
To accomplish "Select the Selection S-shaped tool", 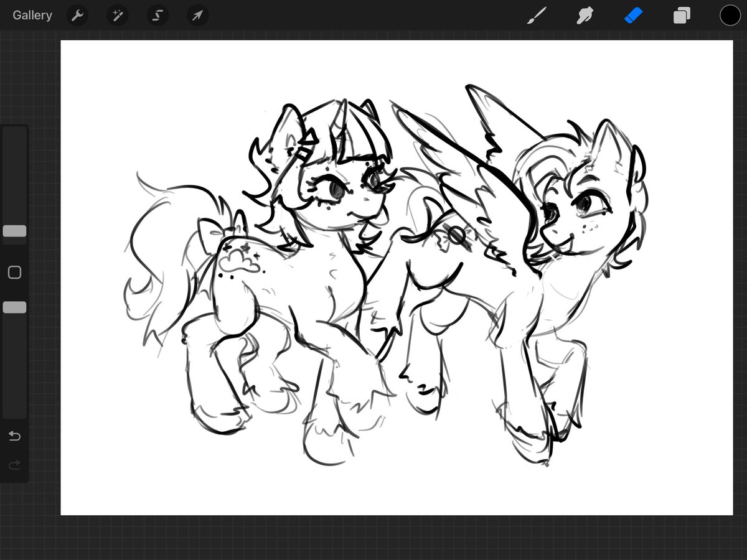I will pos(157,16).
